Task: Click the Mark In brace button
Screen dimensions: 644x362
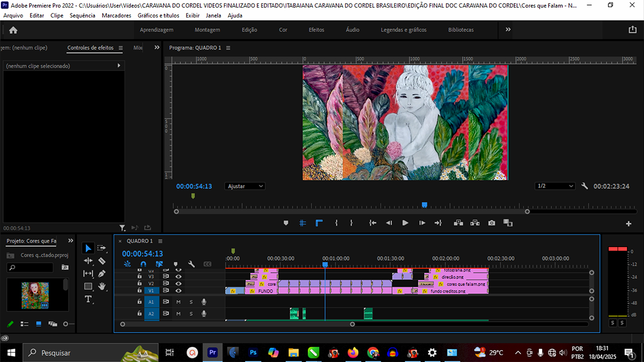Action: coord(336,223)
